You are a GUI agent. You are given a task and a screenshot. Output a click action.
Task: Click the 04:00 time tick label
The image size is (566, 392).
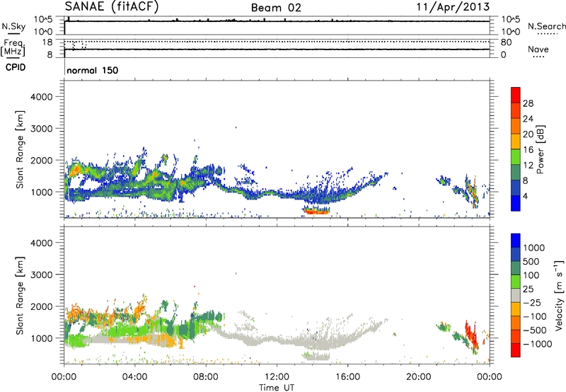click(x=134, y=377)
